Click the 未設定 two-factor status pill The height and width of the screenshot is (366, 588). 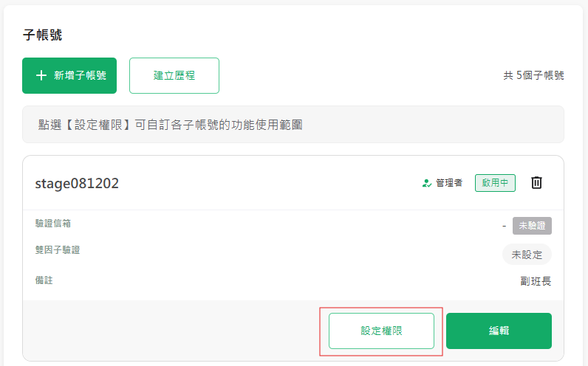coord(527,255)
